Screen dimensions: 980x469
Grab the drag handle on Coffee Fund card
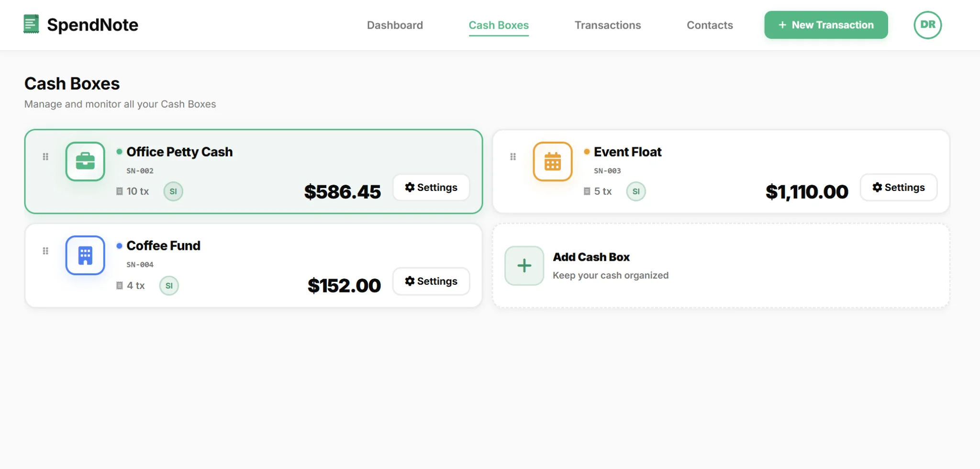(46, 250)
